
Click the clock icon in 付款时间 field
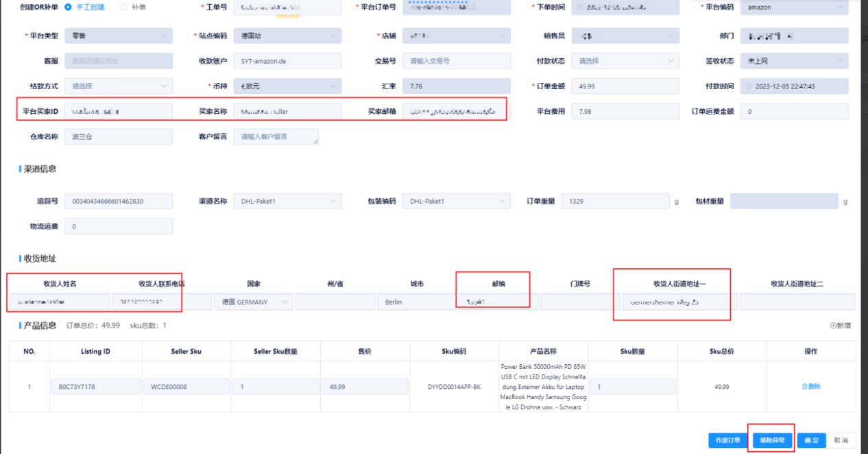(x=748, y=87)
